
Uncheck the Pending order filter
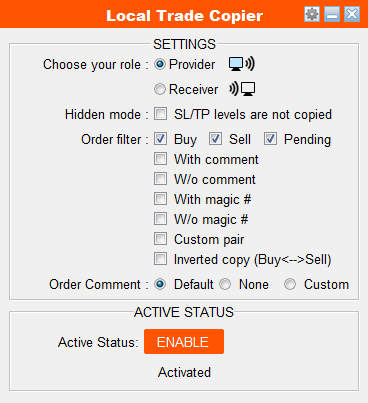[270, 139]
